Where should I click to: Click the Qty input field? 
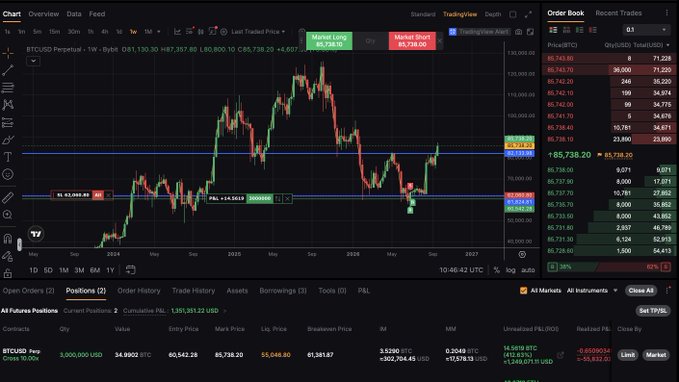[x=370, y=41]
